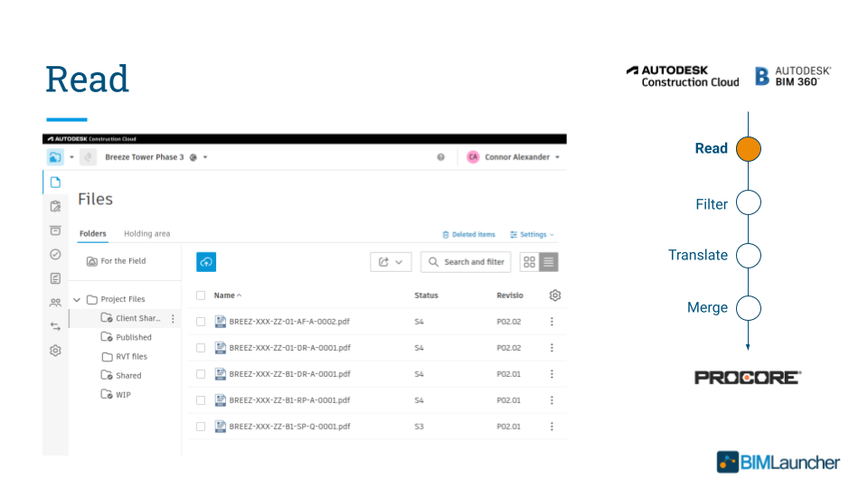
Task: Select the Files sidebar icon
Action: 55,182
